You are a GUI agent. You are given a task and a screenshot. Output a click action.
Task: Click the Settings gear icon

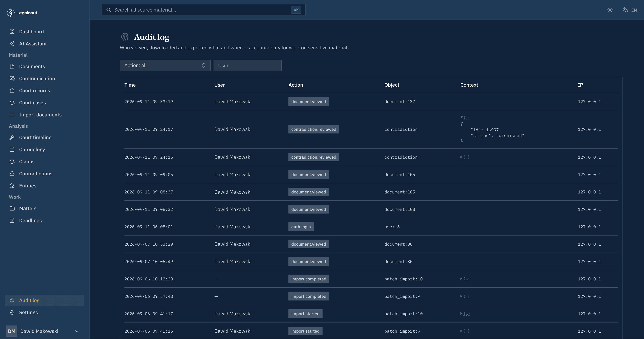tap(12, 313)
